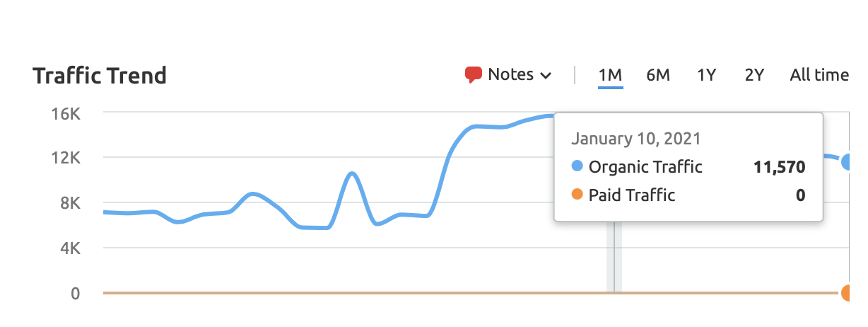This screenshot has height=327, width=868.
Task: Expand the Notes dropdown chevron
Action: coord(545,76)
